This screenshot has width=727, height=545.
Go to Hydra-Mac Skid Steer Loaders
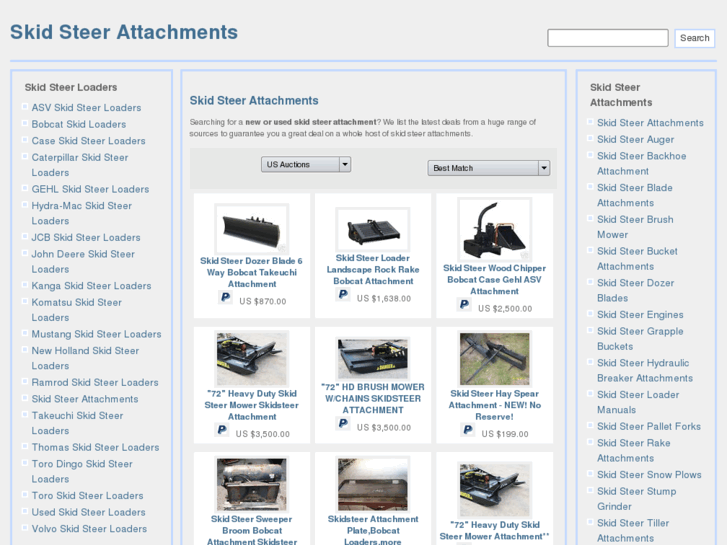pos(82,213)
